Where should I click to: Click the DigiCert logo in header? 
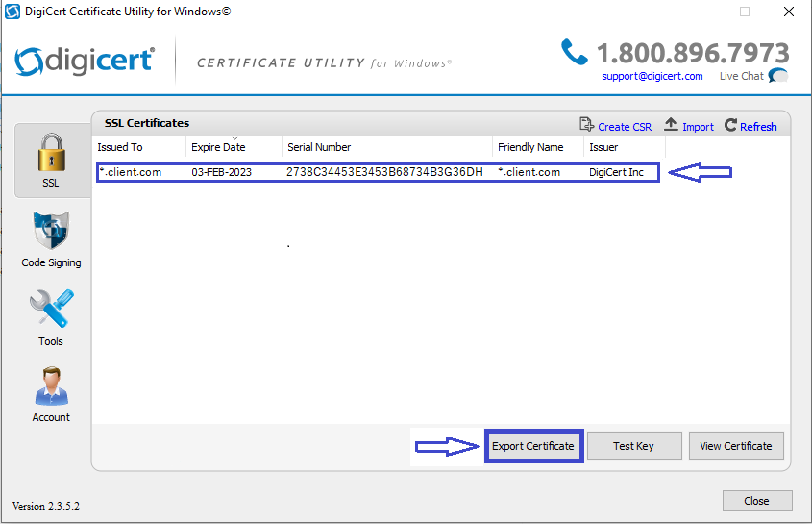click(85, 61)
